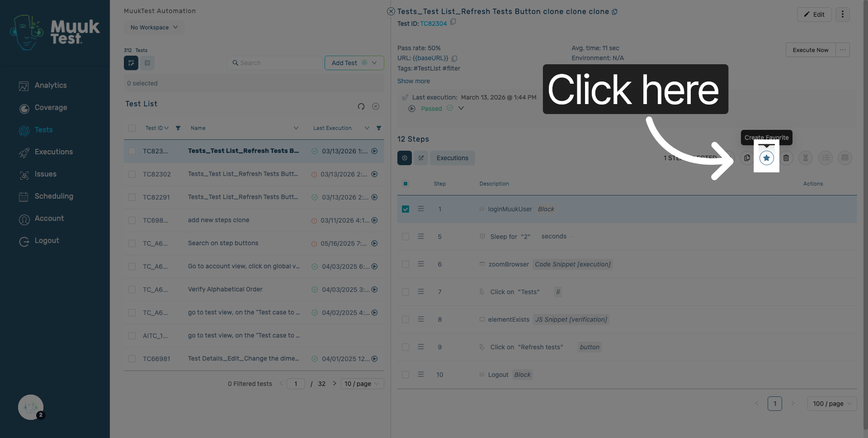Open the Executions tab button

click(453, 158)
